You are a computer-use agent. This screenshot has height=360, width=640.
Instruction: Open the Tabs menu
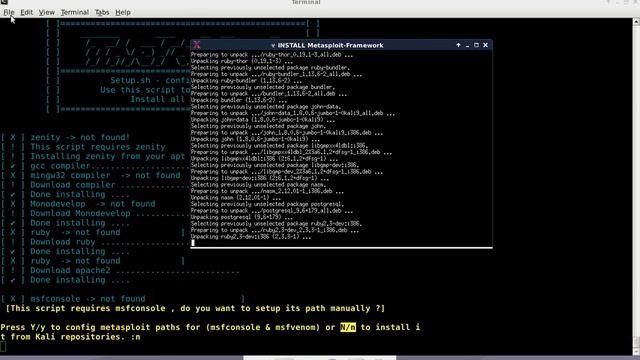click(x=102, y=12)
